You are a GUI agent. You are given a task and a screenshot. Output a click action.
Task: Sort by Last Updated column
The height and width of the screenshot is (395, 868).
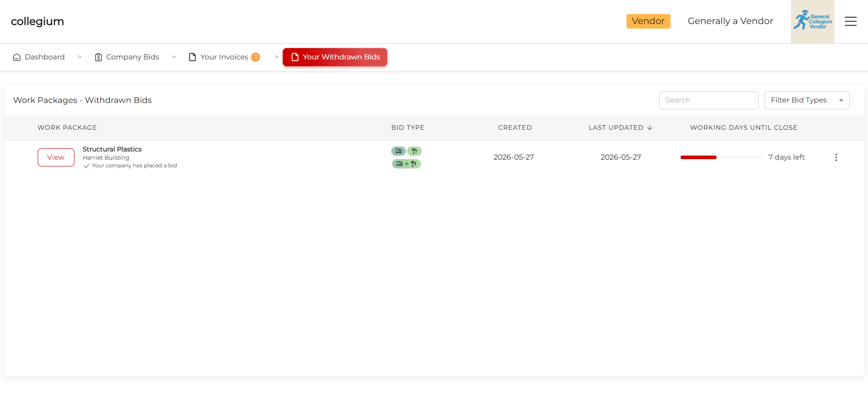coord(616,128)
